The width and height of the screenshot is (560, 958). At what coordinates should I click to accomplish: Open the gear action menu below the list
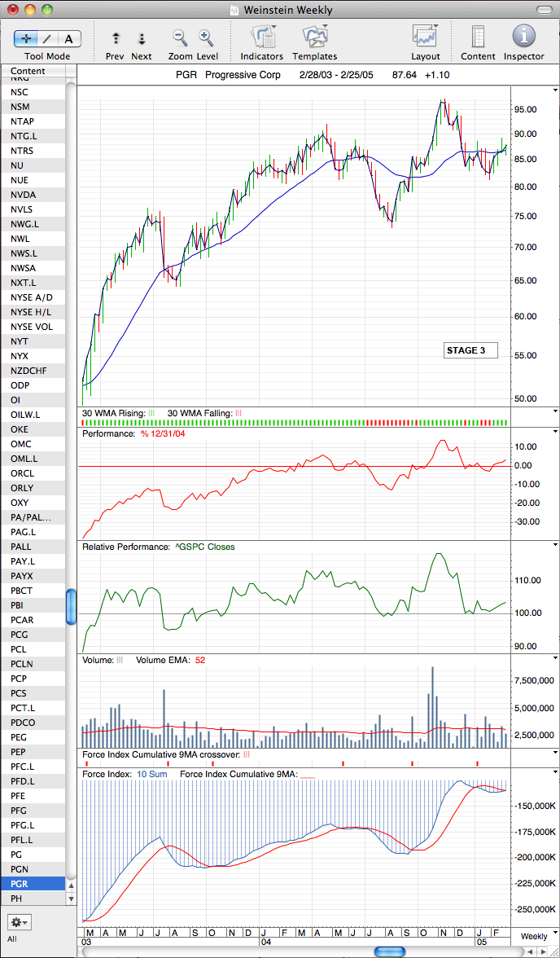(x=20, y=921)
